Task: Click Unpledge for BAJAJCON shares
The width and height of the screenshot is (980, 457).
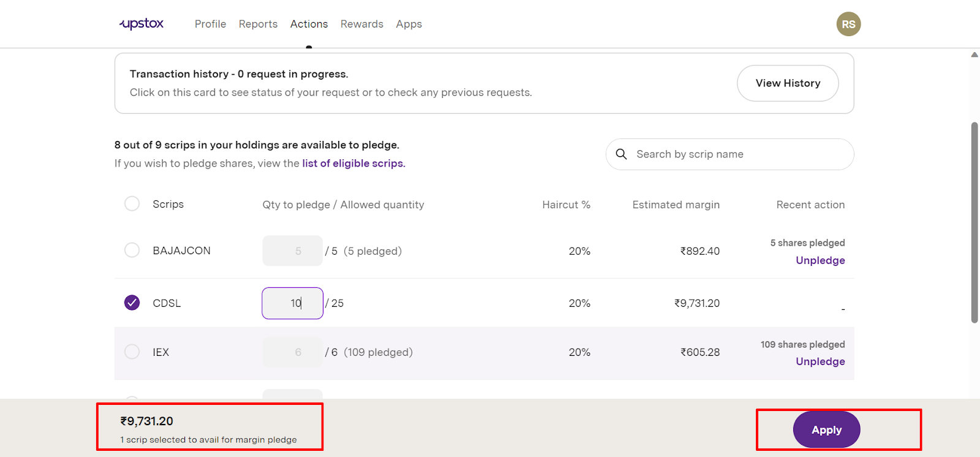Action: [820, 260]
